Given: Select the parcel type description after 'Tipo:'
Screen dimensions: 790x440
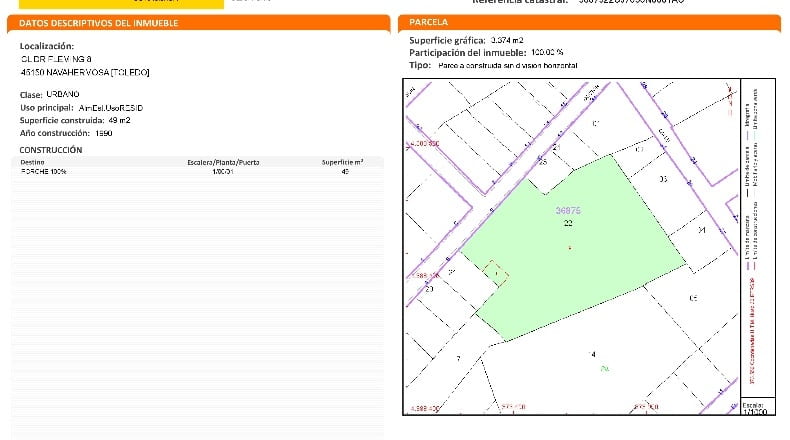Looking at the screenshot, I should (x=508, y=66).
